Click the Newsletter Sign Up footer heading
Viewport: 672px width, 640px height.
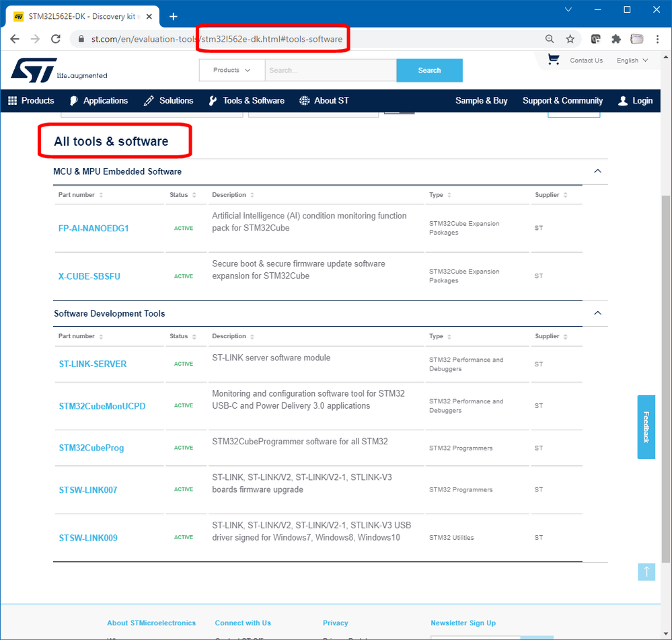(x=463, y=623)
